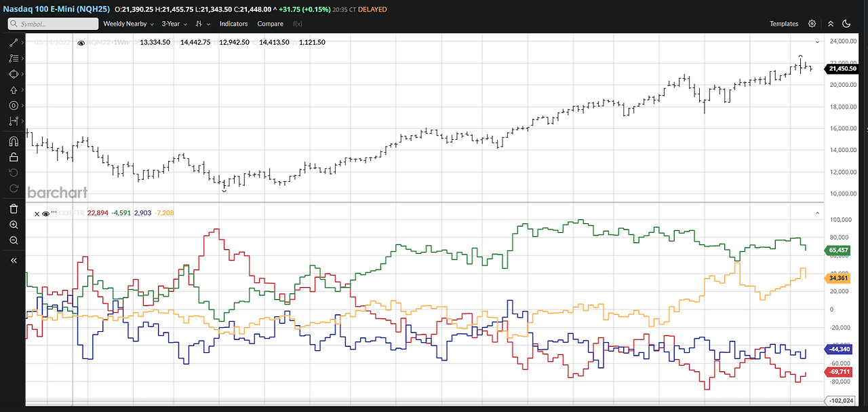The height and width of the screenshot is (412, 868).
Task: Zoom in on the chart
Action: click(14, 225)
